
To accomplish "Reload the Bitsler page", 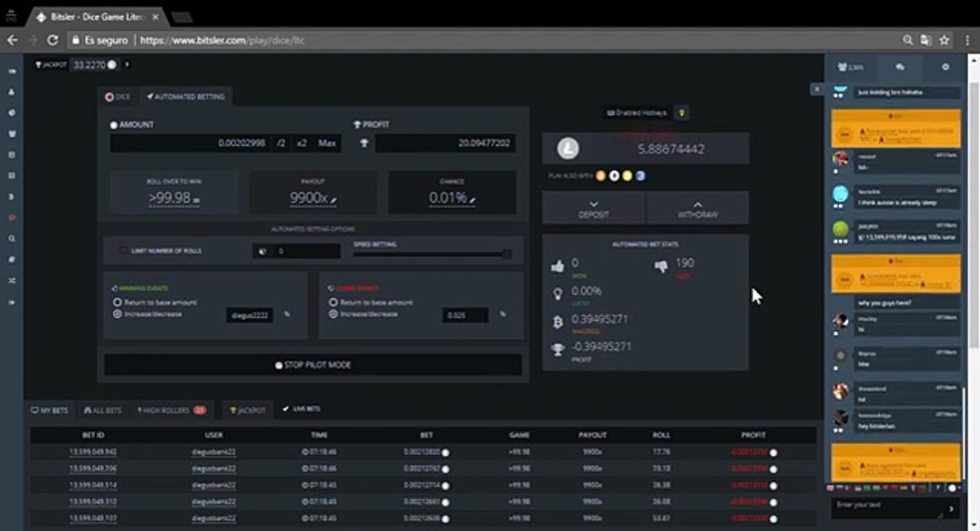I will click(52, 40).
